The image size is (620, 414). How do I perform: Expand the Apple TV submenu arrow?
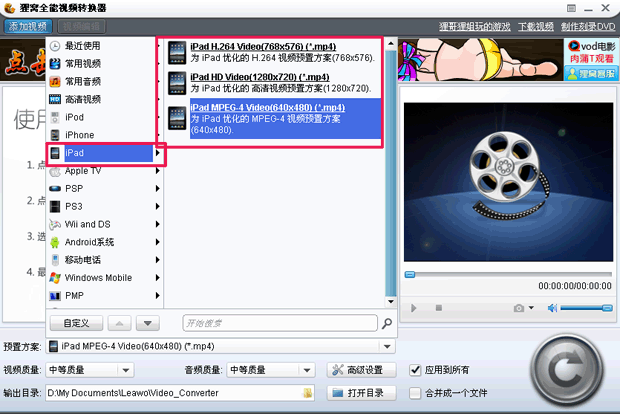(157, 171)
